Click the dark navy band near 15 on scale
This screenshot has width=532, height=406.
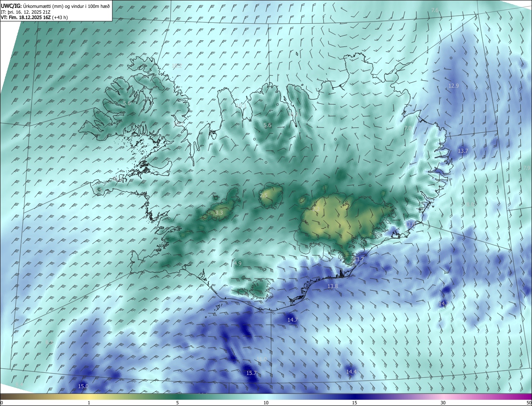[355, 396]
